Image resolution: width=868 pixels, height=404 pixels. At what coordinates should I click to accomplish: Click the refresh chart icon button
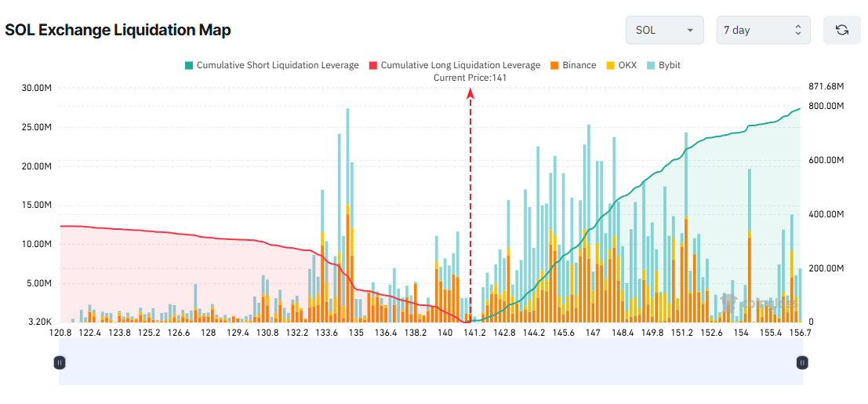tap(841, 30)
